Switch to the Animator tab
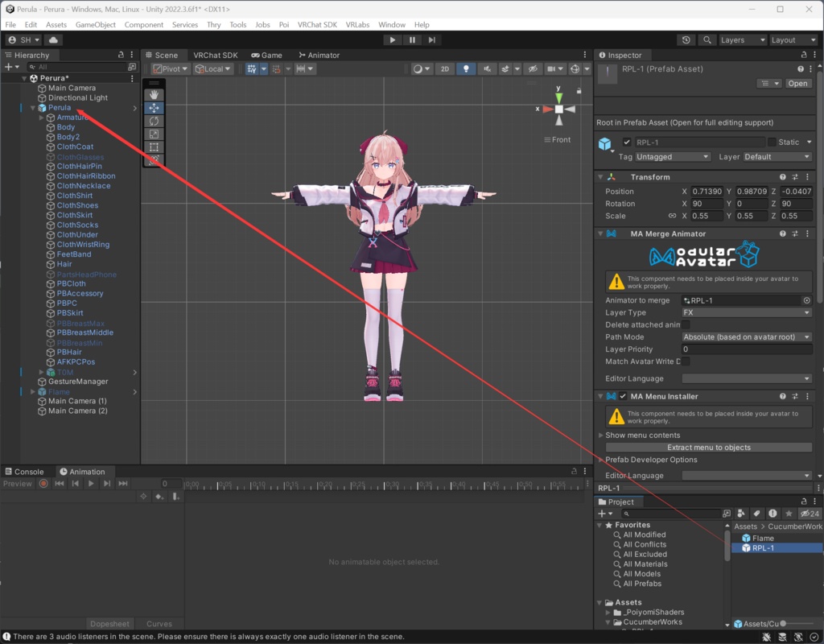824x644 pixels. coord(319,55)
